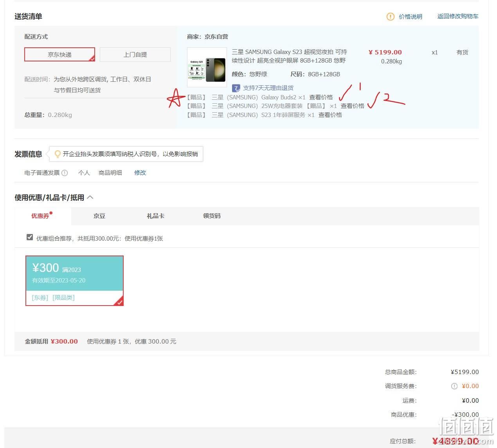Viewport: 497px width, 448px height.
Task: Open 价格说明 link
Action: pos(411,16)
